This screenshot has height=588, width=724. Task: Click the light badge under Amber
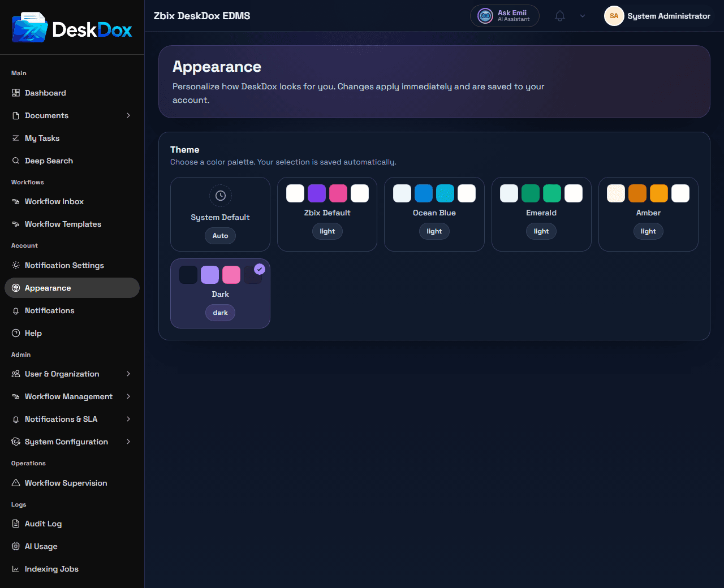648,231
